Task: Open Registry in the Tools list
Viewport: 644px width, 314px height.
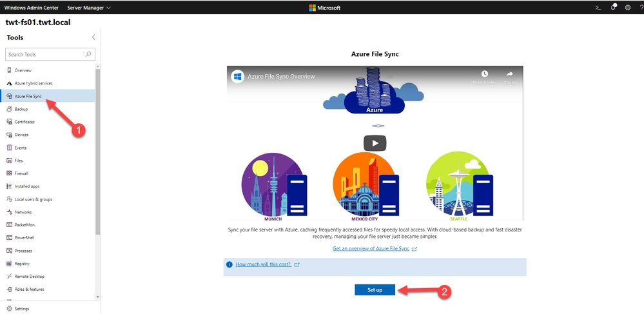Action: tap(48, 264)
